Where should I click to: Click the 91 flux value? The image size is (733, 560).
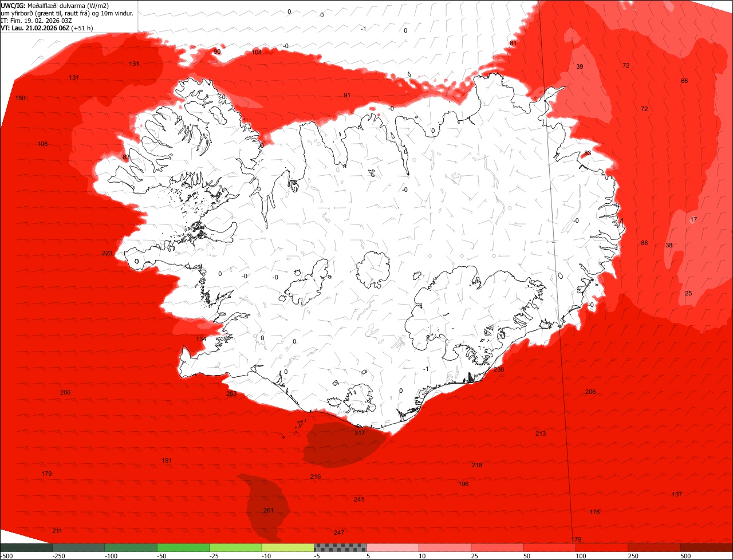point(347,95)
